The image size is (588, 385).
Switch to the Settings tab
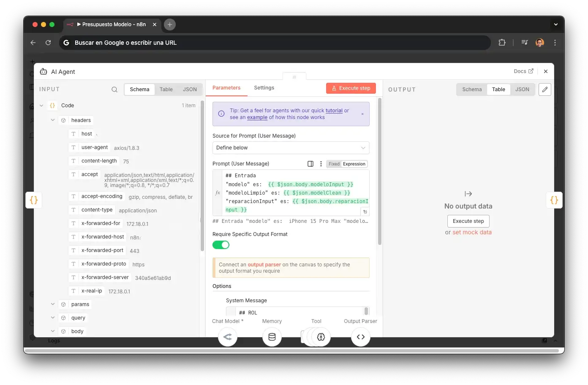tap(264, 88)
